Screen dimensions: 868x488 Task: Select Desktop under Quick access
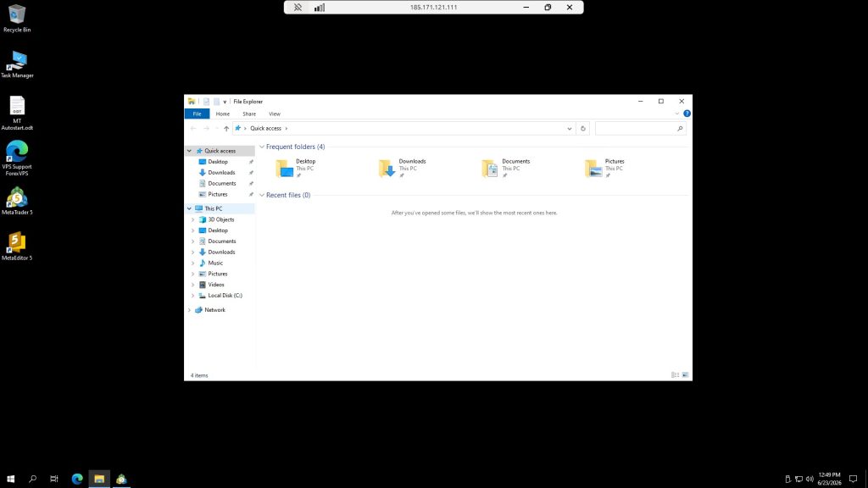(x=218, y=162)
